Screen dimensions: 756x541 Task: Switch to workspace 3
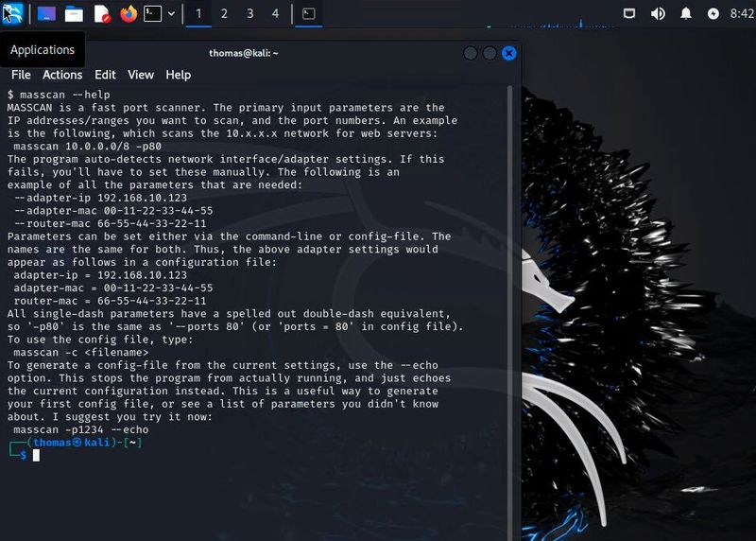coord(249,13)
